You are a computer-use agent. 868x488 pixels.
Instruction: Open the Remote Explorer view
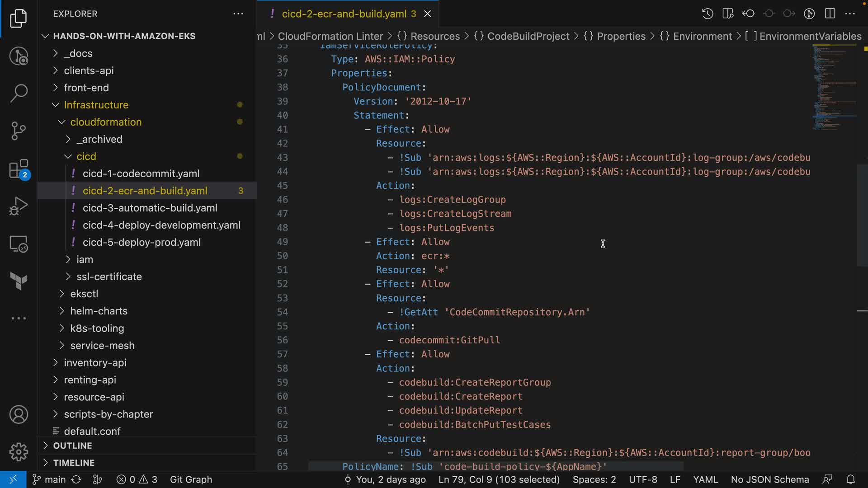tap(19, 244)
